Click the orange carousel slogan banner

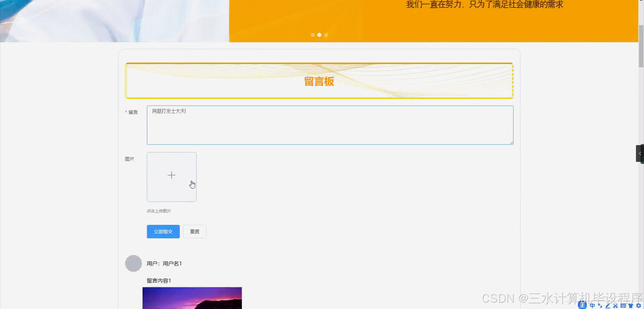click(436, 20)
